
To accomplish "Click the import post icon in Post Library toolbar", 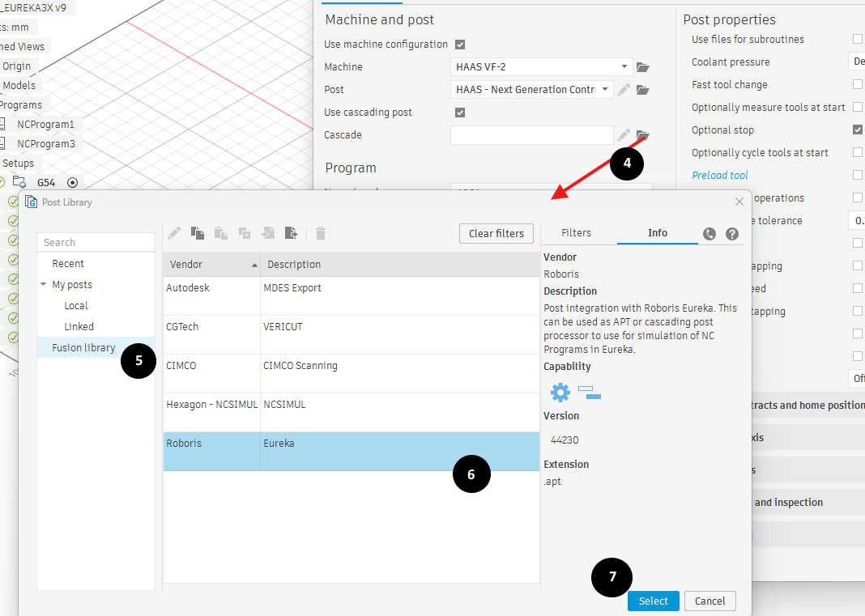I will [268, 233].
